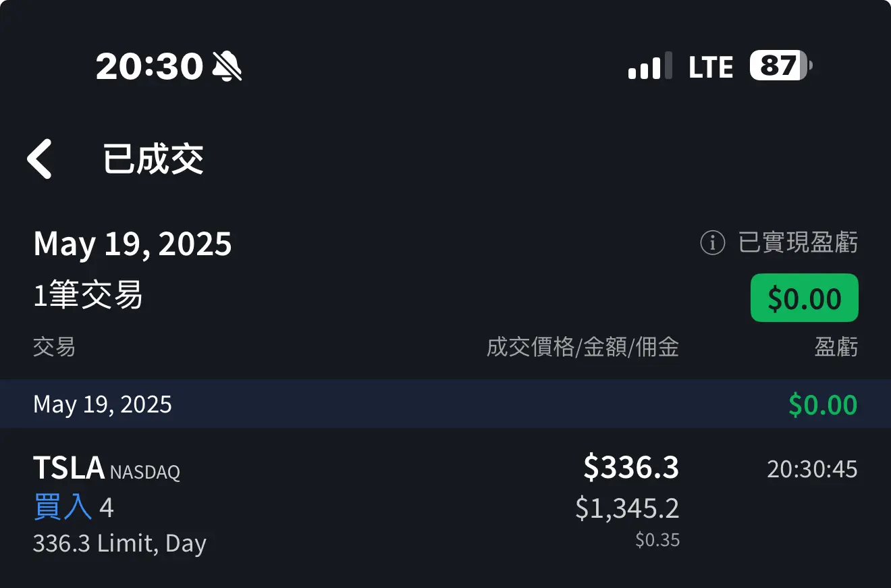
Task: Tap the green $0.00 realized P&L badge
Action: [x=804, y=298]
